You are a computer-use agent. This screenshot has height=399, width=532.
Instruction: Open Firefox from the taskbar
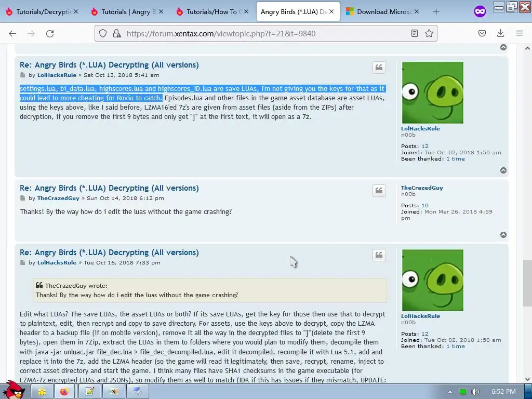[64, 392]
